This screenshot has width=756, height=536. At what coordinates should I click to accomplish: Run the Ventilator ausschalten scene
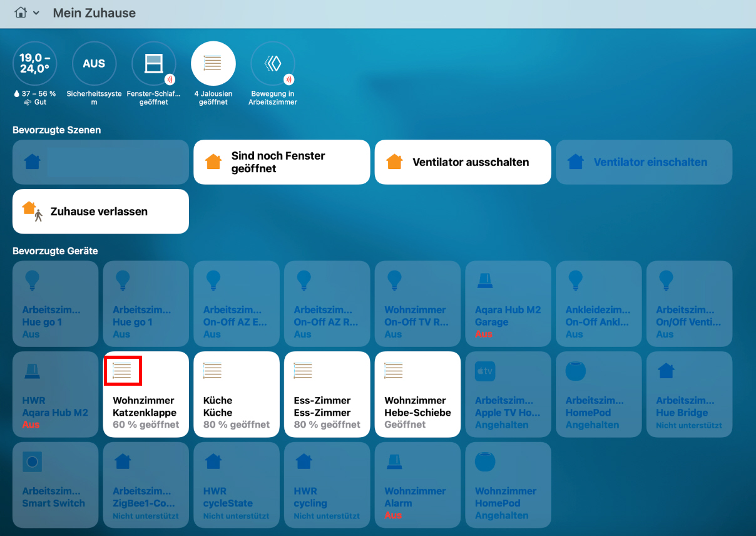(x=462, y=162)
